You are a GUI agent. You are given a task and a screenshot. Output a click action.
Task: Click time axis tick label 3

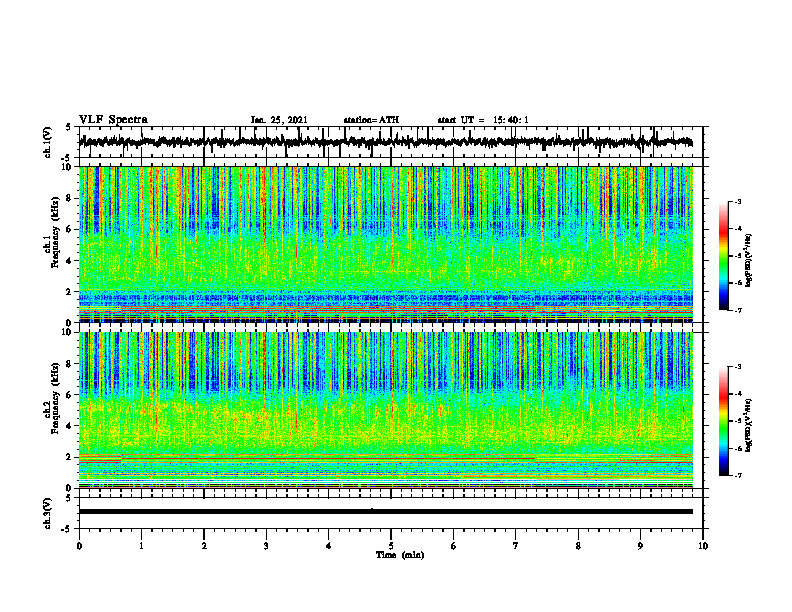point(266,546)
